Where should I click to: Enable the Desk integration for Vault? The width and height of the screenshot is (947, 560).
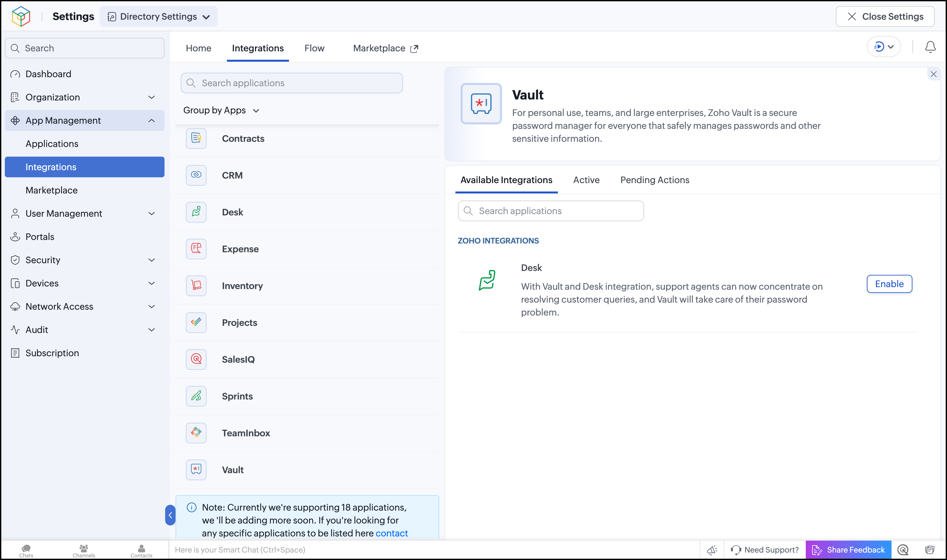point(889,284)
